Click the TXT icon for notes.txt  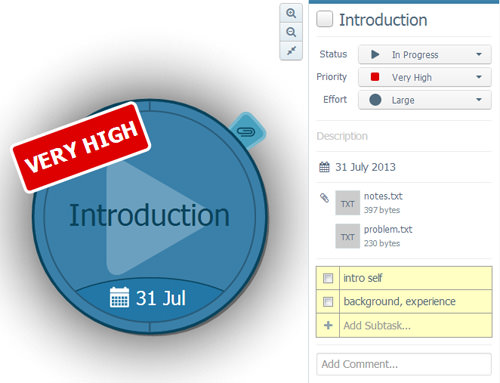[x=347, y=203]
